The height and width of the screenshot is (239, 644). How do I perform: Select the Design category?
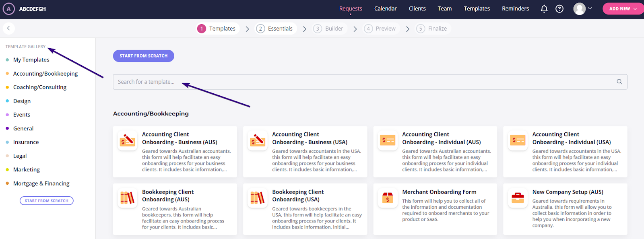[x=22, y=101]
